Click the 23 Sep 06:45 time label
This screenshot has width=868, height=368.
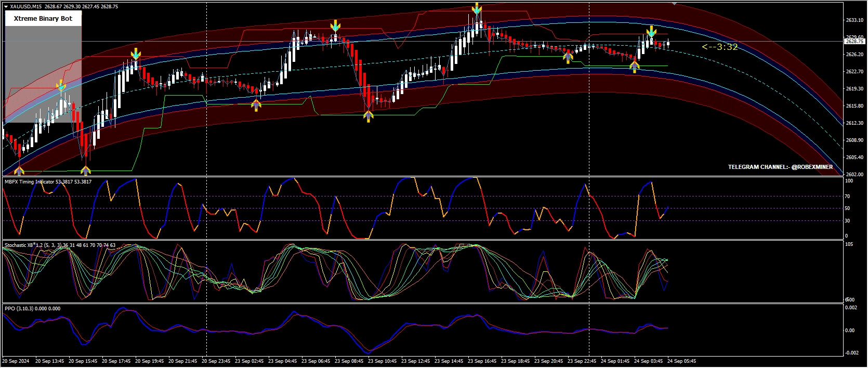point(315,361)
